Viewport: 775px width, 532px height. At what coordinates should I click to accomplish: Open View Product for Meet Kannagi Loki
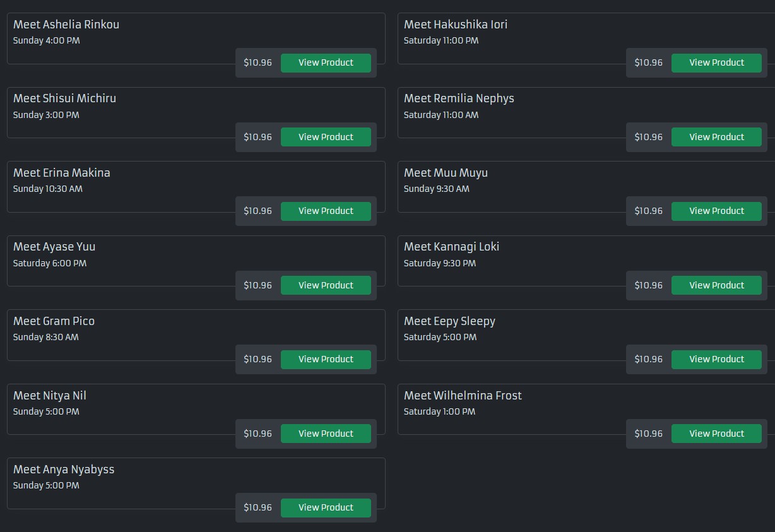pyautogui.click(x=716, y=285)
